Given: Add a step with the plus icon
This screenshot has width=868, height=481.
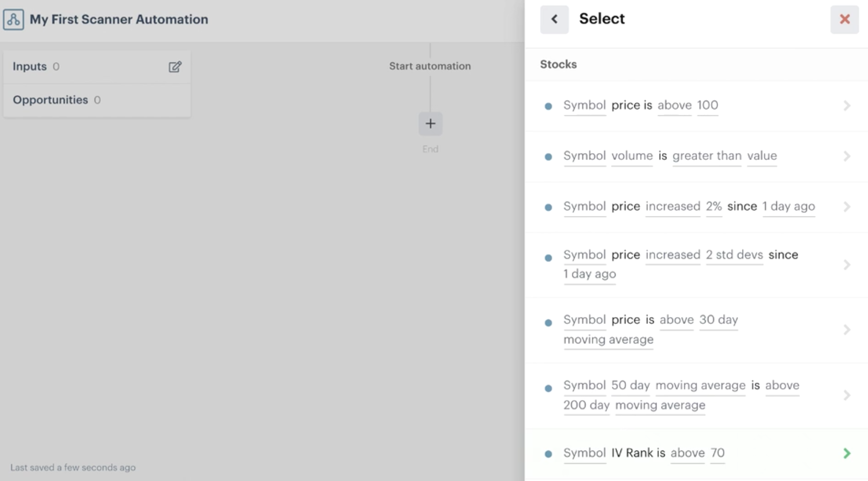Looking at the screenshot, I should [x=430, y=124].
